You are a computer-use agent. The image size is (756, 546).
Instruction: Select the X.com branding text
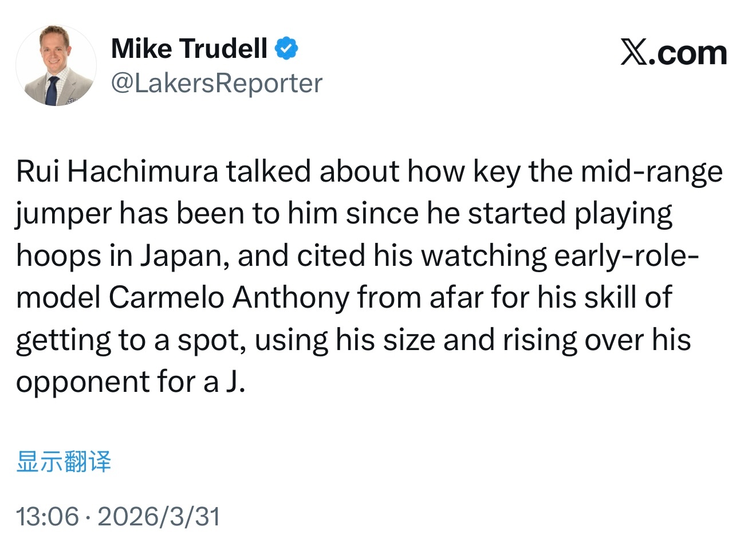tap(674, 53)
